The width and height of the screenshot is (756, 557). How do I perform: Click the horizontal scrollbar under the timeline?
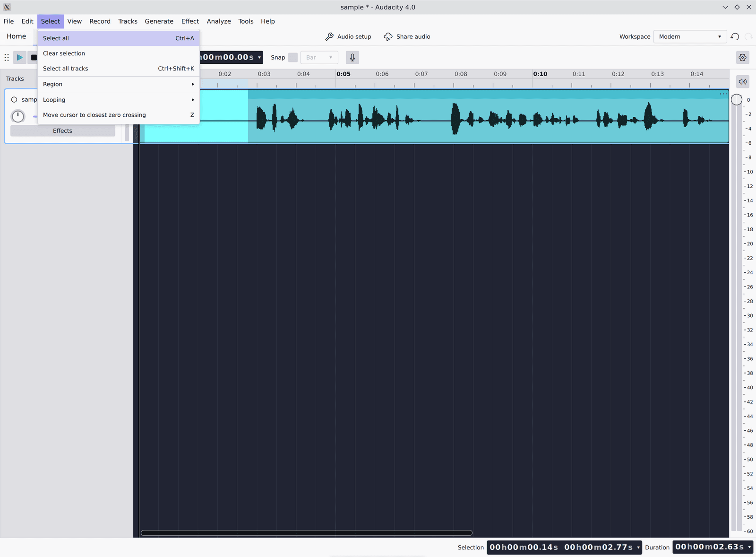[x=307, y=533]
